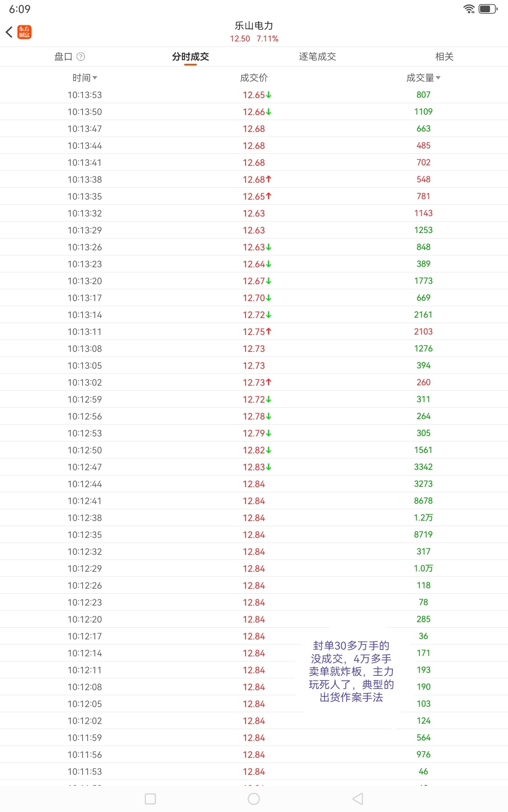Select the 10:13:11 row priced 12.75
508x812 pixels.
(x=254, y=332)
